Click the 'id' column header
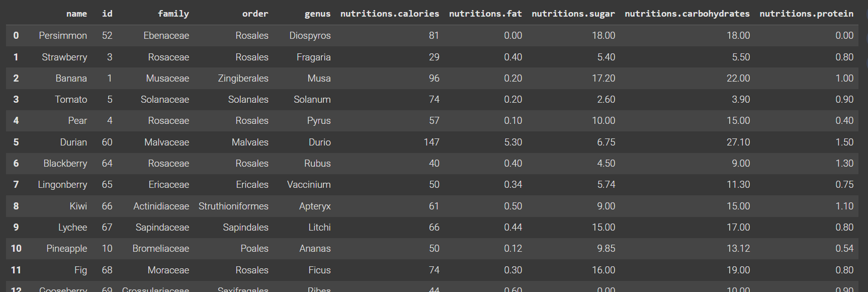 (x=107, y=14)
